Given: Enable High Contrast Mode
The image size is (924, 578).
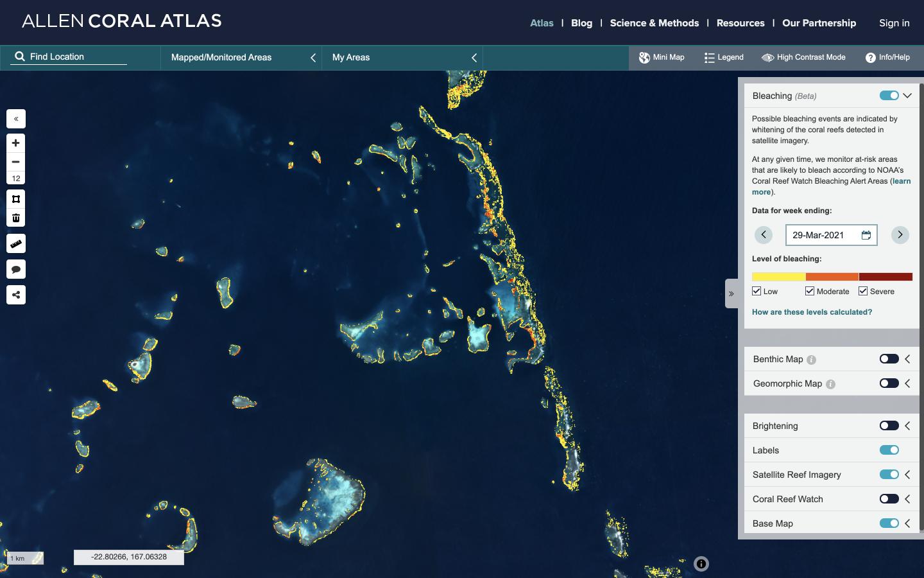Looking at the screenshot, I should pyautogui.click(x=803, y=57).
